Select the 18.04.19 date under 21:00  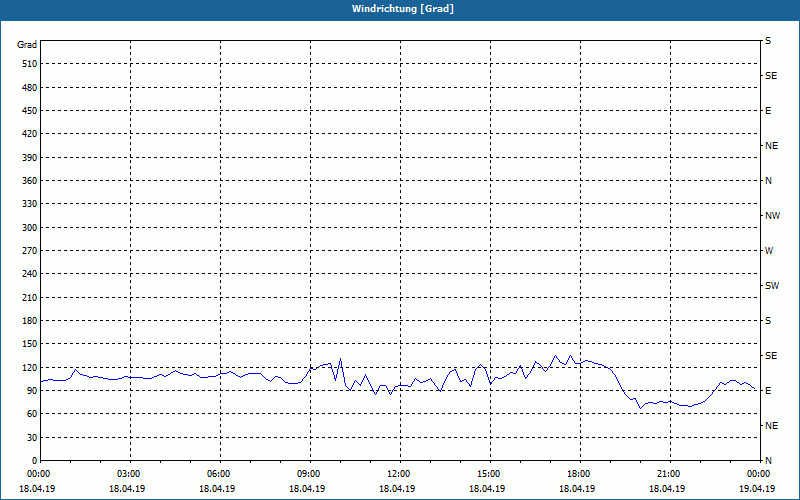(667, 489)
